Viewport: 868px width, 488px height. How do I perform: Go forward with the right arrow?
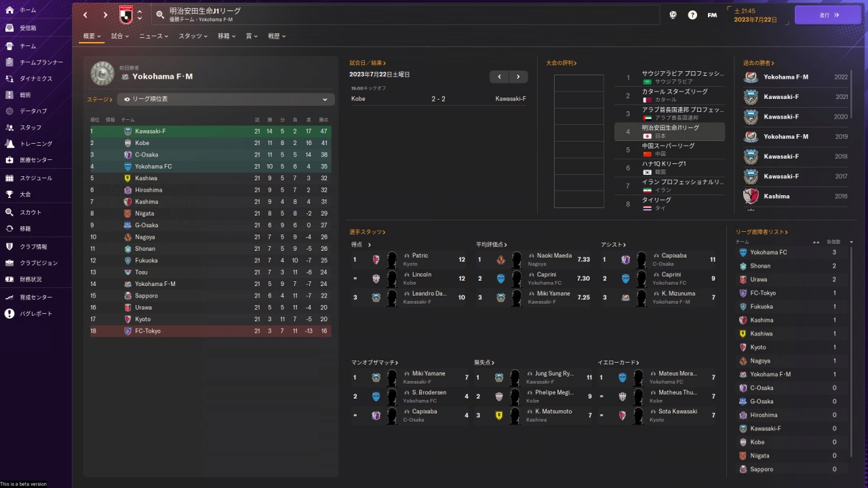click(105, 15)
